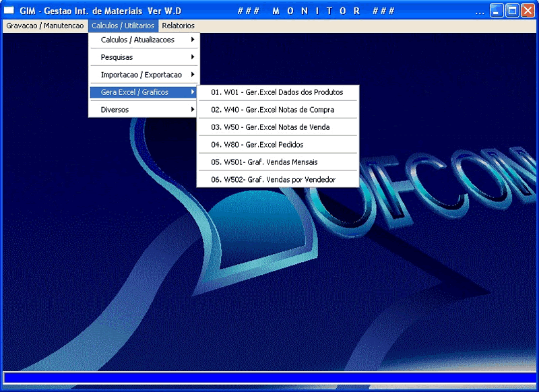Minimize the GIM window

tap(497, 11)
